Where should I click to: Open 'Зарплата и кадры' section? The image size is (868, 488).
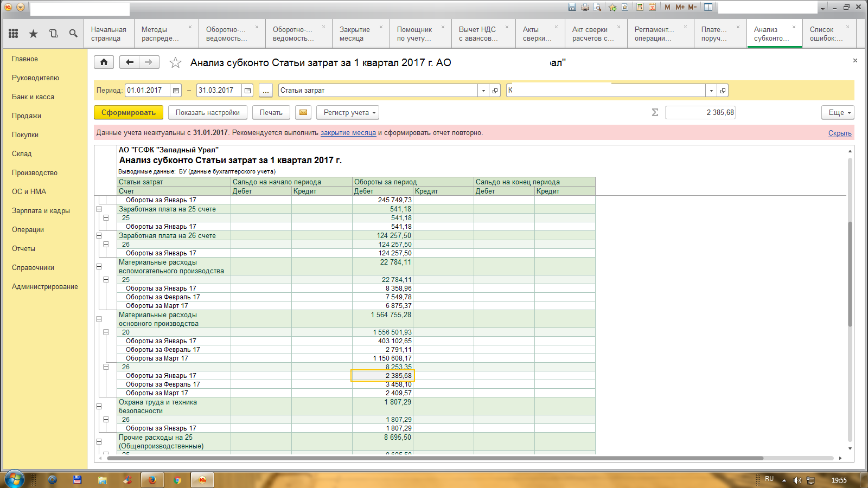pos(41,211)
